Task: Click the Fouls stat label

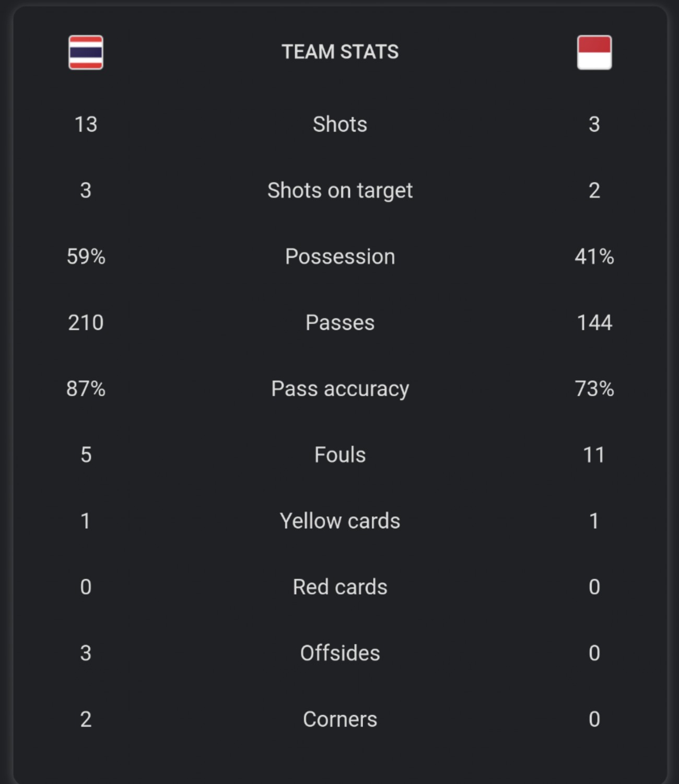Action: coord(340,455)
